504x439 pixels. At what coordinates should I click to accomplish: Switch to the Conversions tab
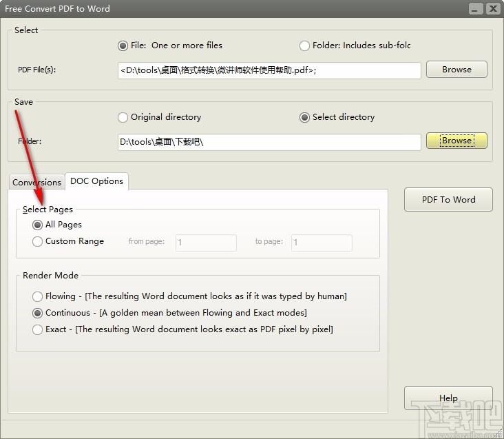click(x=36, y=183)
